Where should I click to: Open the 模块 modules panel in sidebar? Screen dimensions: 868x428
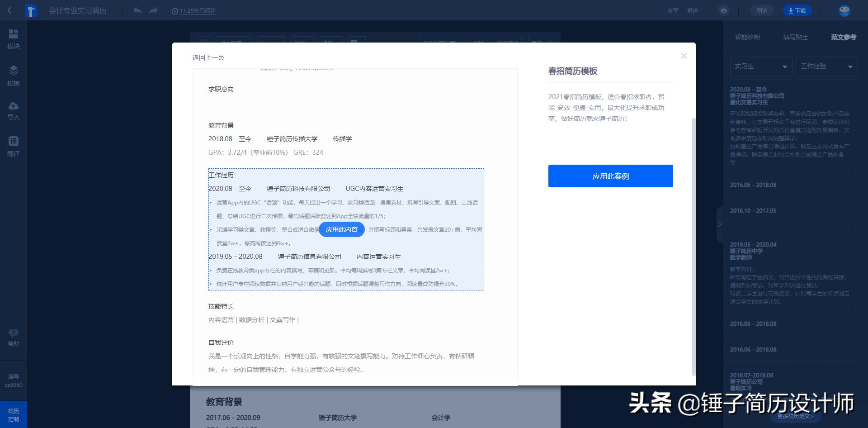tap(14, 39)
